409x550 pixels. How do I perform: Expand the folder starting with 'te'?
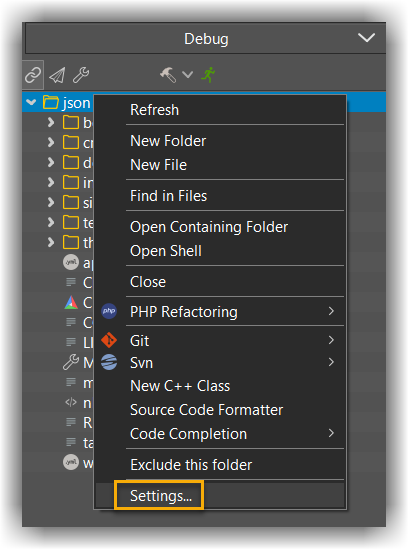click(x=51, y=222)
